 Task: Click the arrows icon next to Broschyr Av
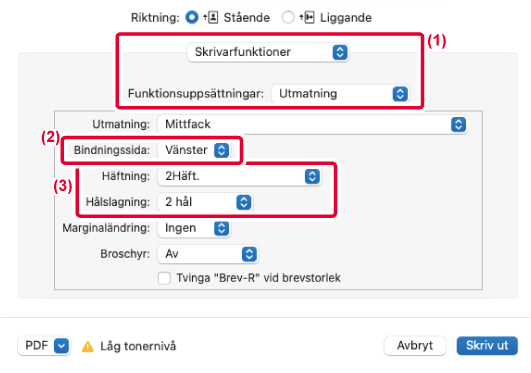(249, 254)
